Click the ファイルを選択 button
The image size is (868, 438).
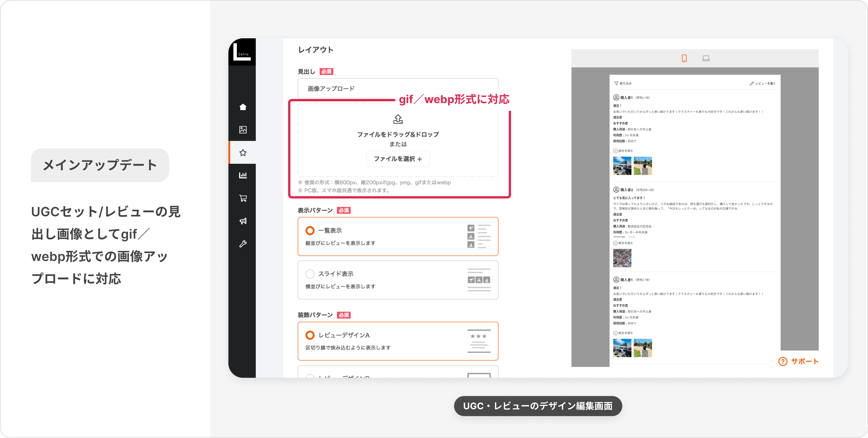pyautogui.click(x=398, y=159)
